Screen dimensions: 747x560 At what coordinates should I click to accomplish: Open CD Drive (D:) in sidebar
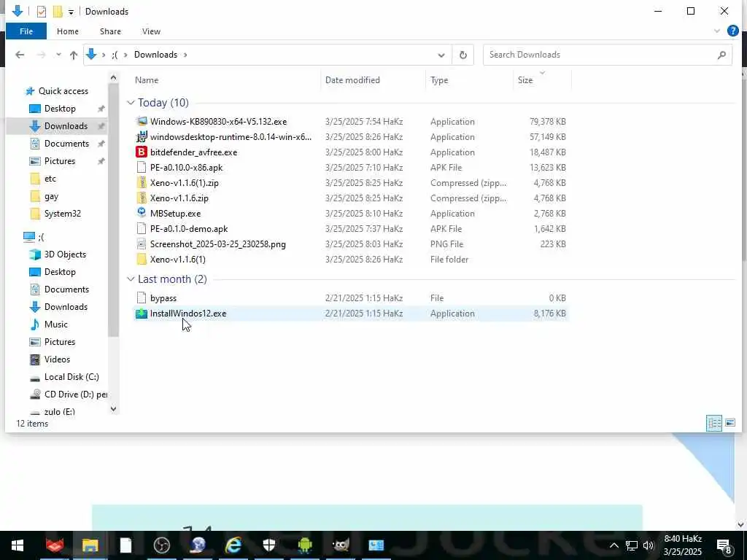[75, 394]
